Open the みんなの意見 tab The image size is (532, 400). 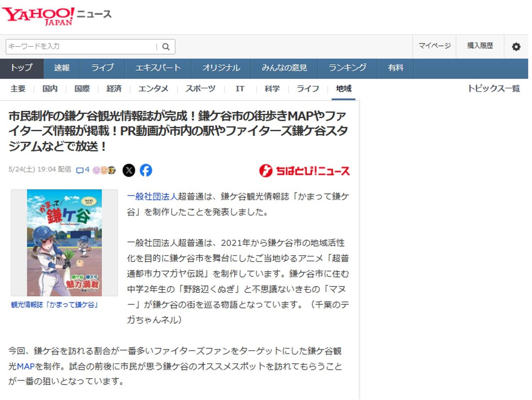pyautogui.click(x=284, y=69)
